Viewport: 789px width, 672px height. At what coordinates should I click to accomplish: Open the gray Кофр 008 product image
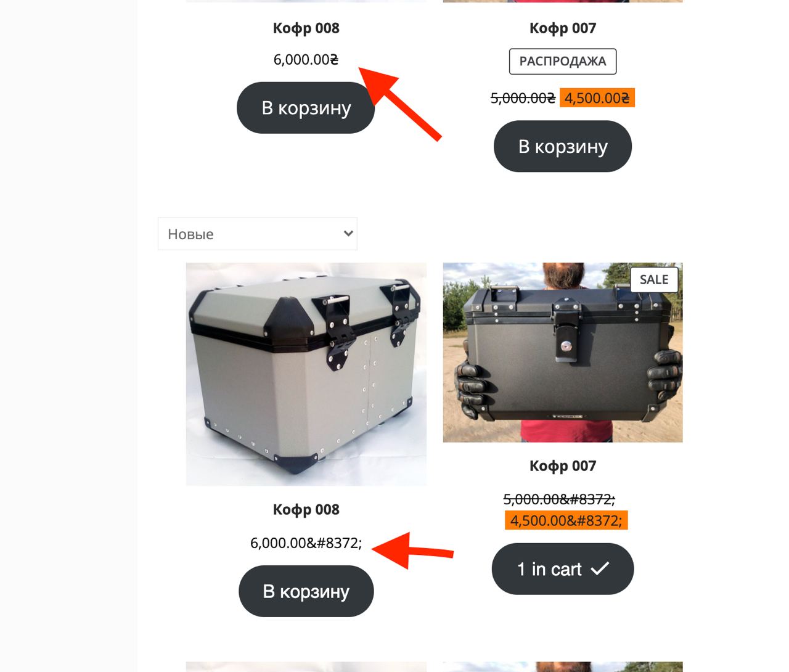tap(306, 374)
